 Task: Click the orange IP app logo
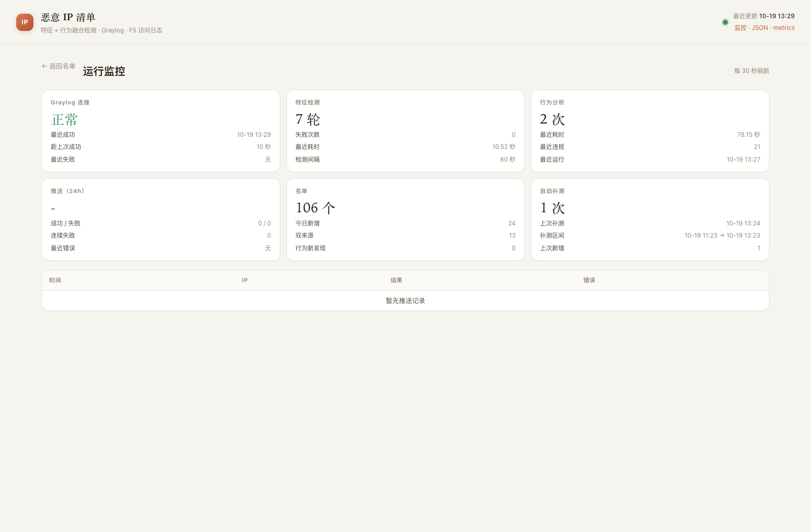[25, 22]
